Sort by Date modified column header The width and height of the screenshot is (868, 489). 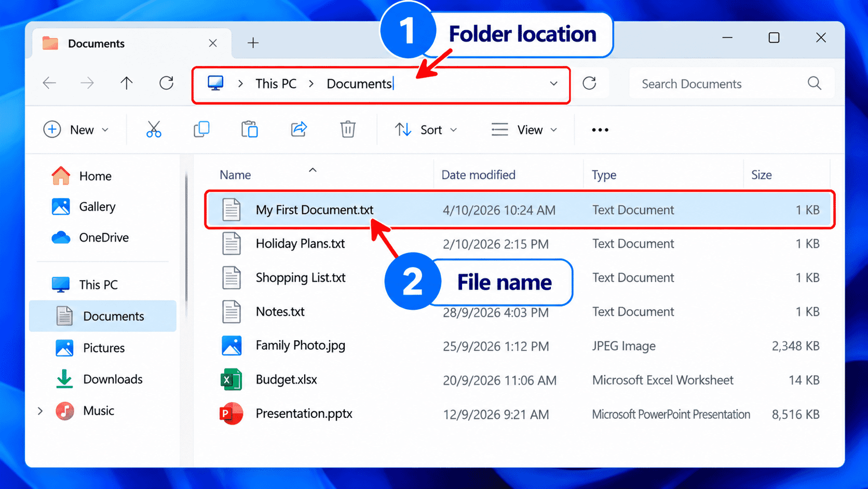tap(478, 175)
